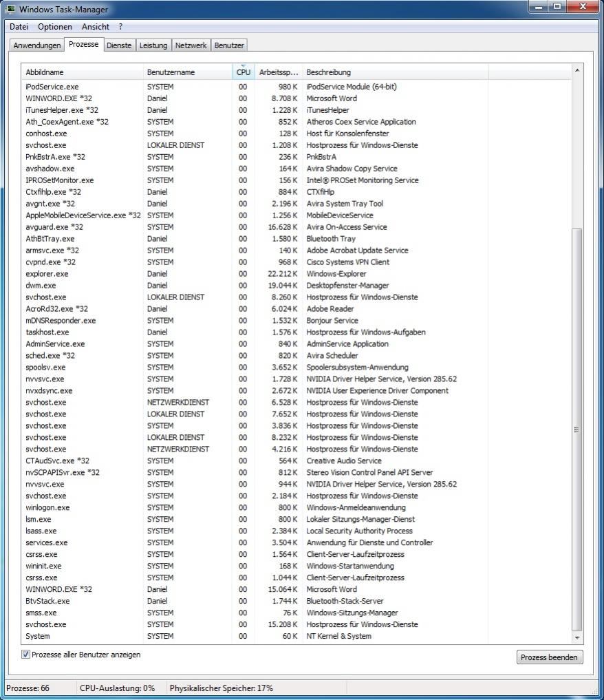Select the spoolsv.exe process
This screenshot has width=604, height=700.
[296, 367]
